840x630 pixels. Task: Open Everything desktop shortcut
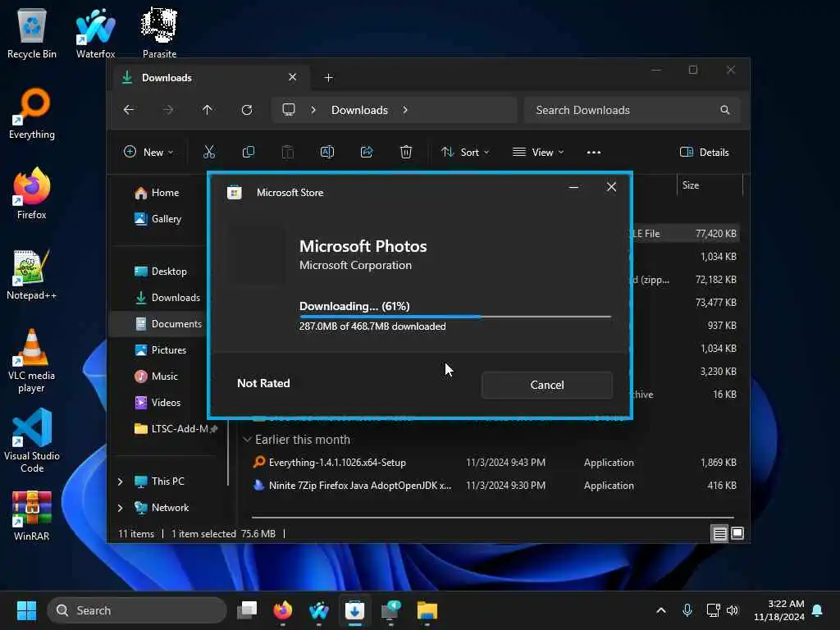(32, 115)
